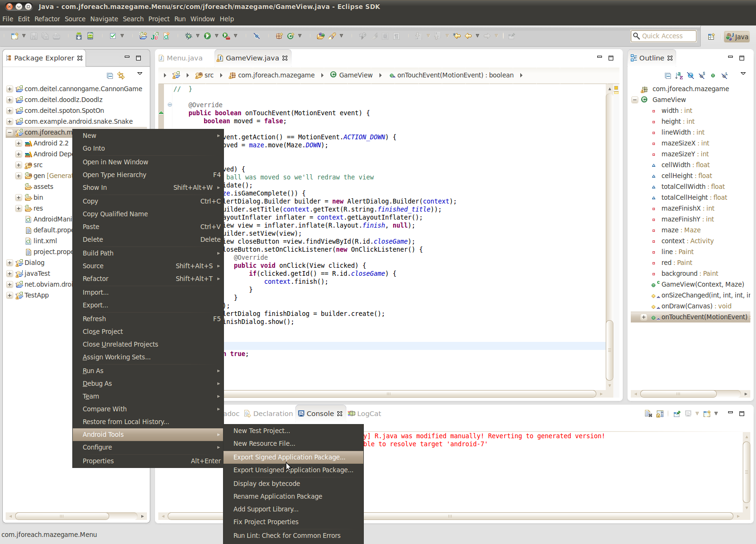The width and height of the screenshot is (756, 544).
Task: Toggle Scroll Lock in Console view
Action: [660, 414]
